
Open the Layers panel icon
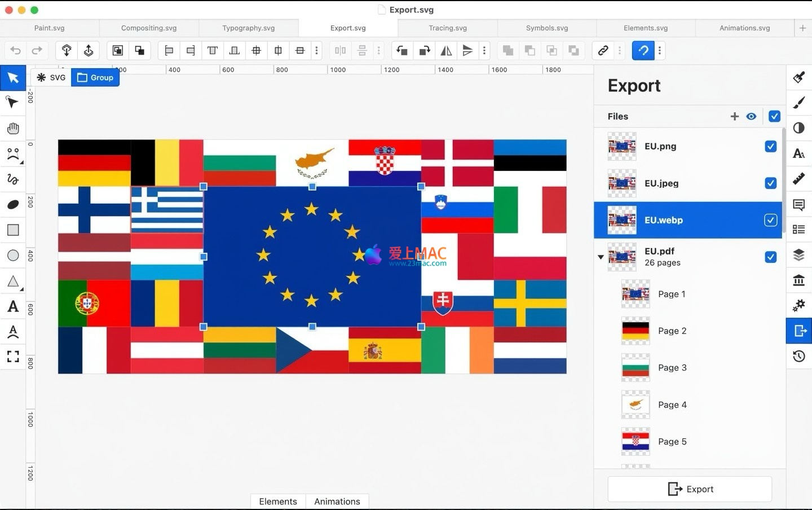[x=798, y=255]
